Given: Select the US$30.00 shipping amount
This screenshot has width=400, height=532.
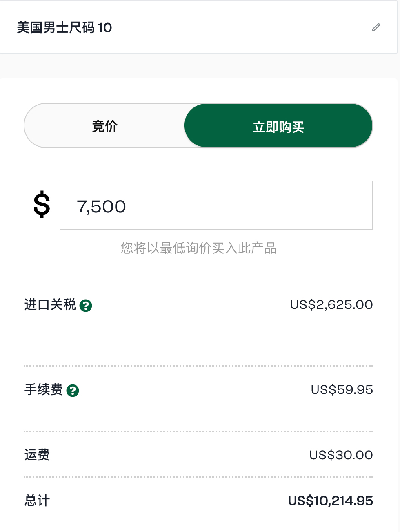Looking at the screenshot, I should [341, 455].
